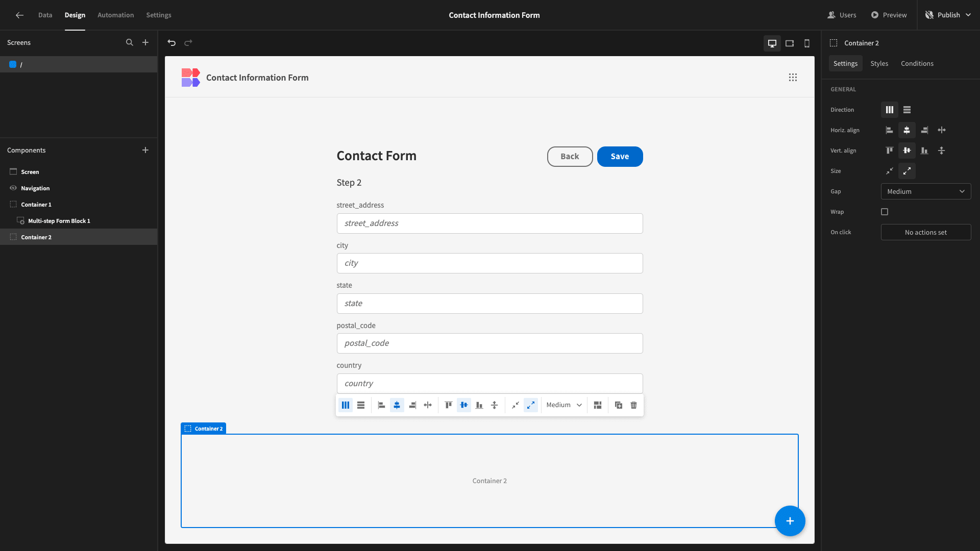
Task: Undo the last change
Action: 171,43
